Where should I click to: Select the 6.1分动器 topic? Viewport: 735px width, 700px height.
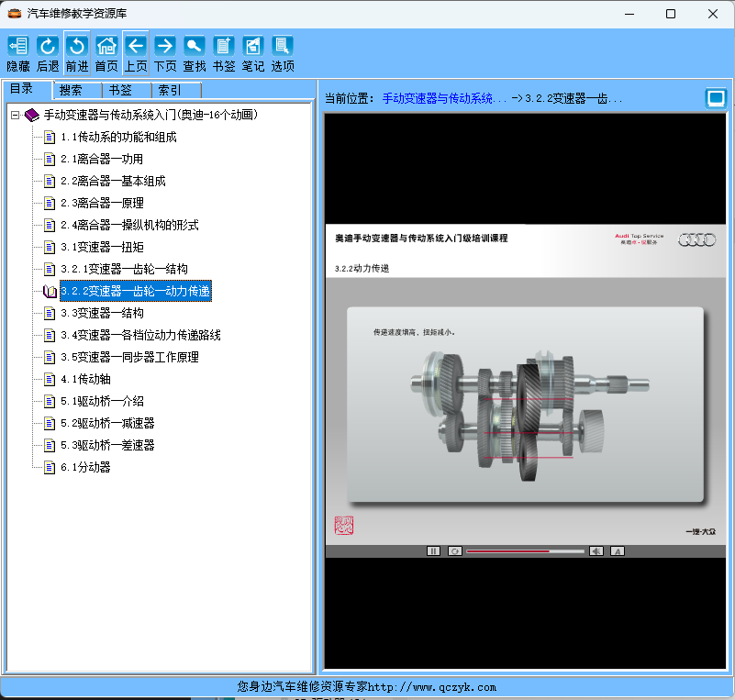(x=85, y=467)
